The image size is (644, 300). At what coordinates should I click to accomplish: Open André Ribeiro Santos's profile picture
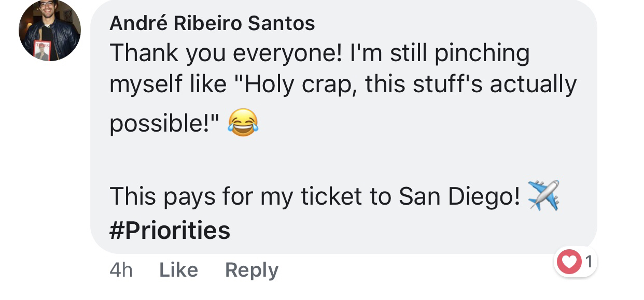coord(50,30)
